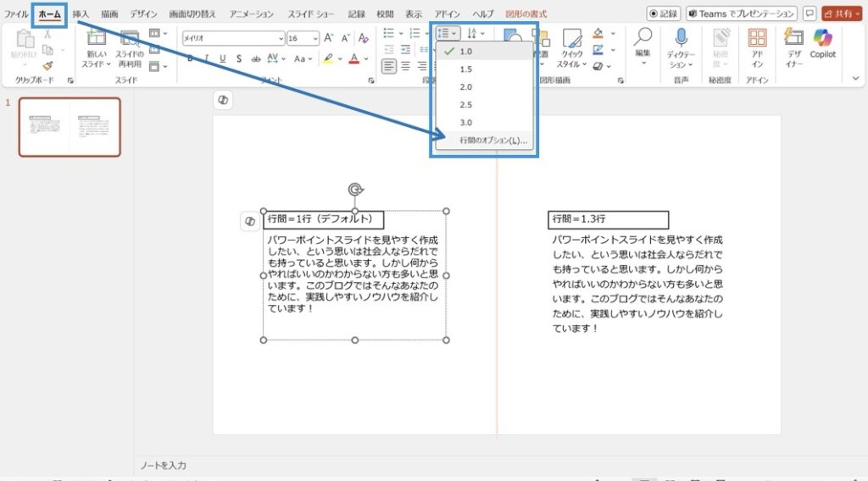Apply red font color
The height and width of the screenshot is (481, 868).
(354, 58)
